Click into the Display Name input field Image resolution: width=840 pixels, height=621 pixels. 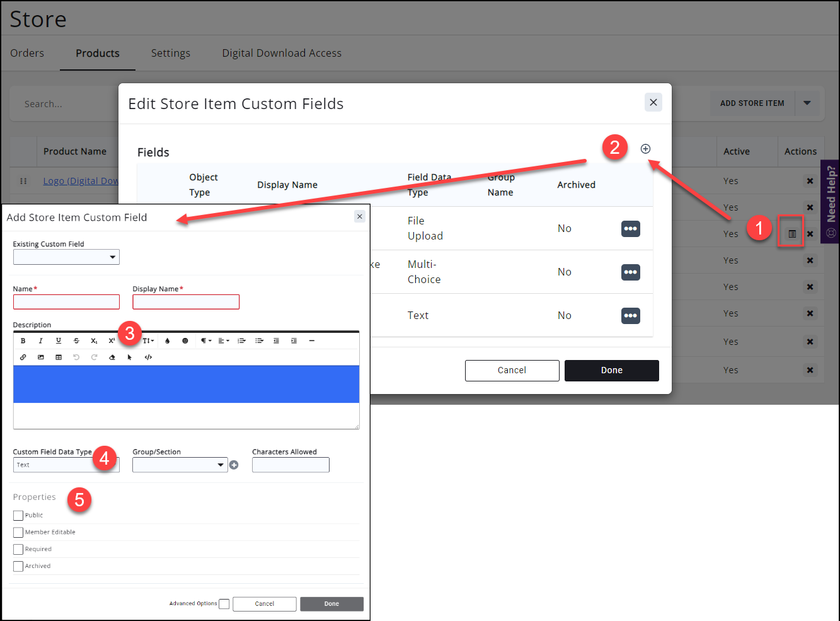[186, 302]
